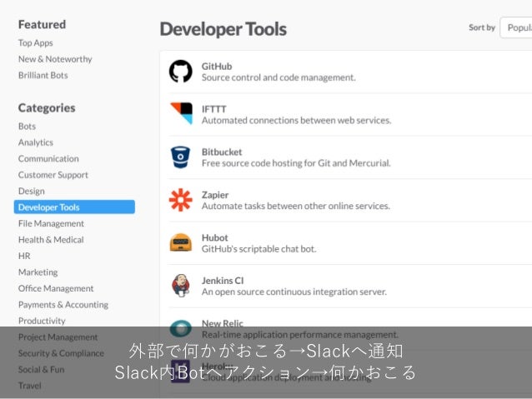Click the Bitbucket app title
Screen dimensions: 532x399
click(222, 152)
